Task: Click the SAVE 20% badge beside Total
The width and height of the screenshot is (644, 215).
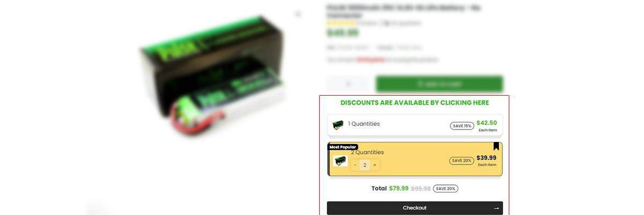Action: pos(445,189)
